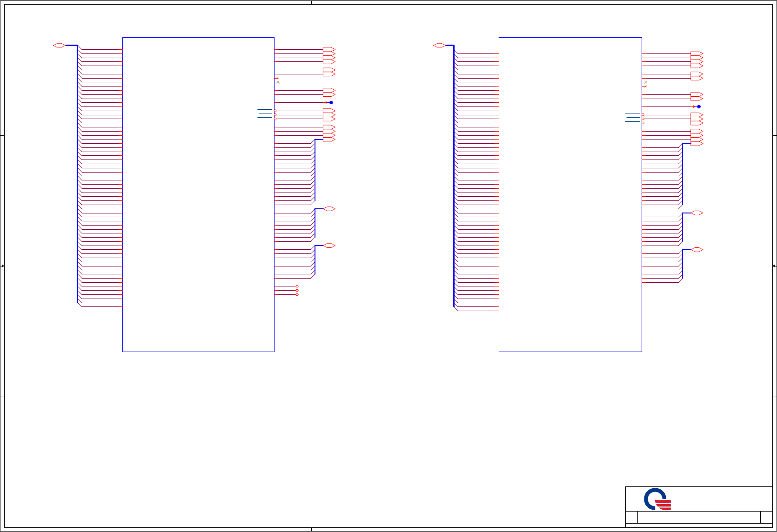Screen dimensions: 777x532
Task: Click the blue test point dot beside the left block
Action: 331,102
